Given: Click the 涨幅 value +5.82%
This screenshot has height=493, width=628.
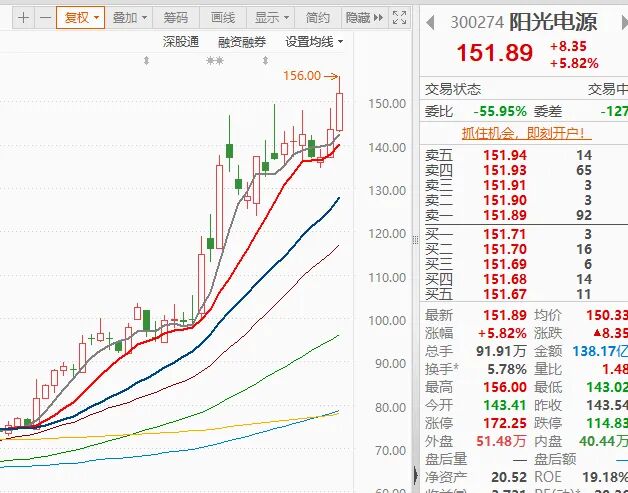Looking at the screenshot, I should pyautogui.click(x=502, y=333).
